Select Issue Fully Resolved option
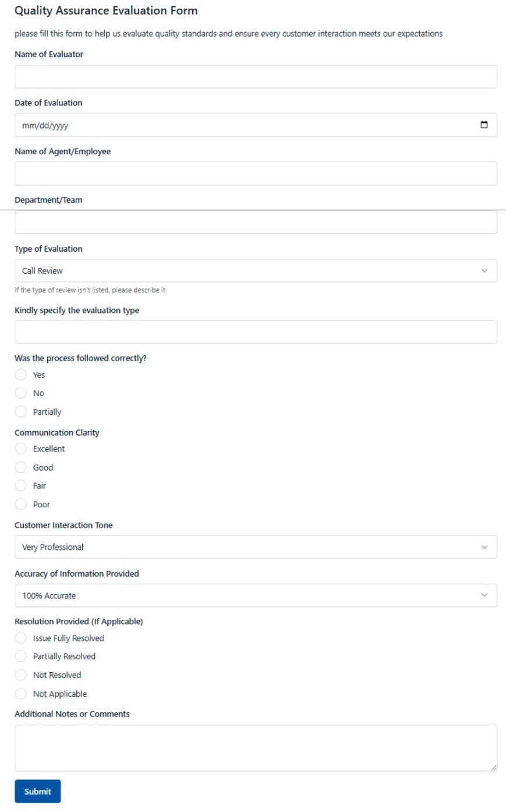 (x=21, y=638)
